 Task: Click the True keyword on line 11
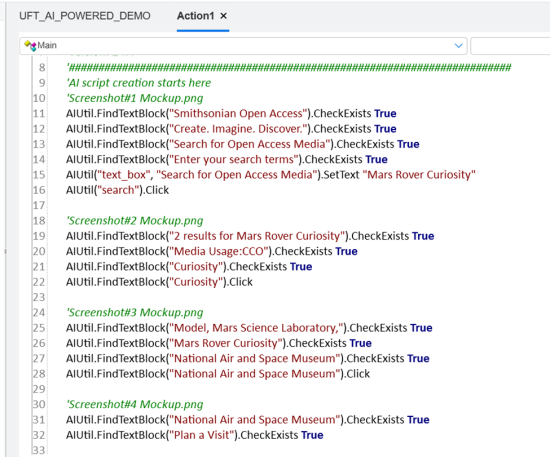coord(385,113)
